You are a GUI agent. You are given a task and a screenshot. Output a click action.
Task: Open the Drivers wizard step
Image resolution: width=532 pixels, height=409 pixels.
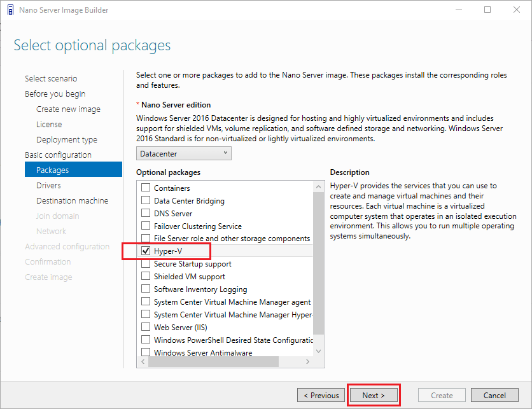point(48,186)
